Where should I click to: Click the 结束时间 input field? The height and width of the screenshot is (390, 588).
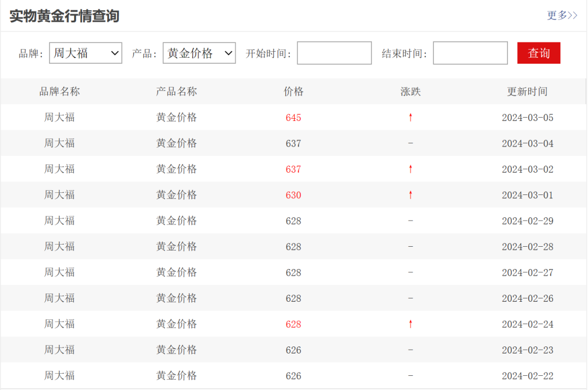[x=470, y=53]
